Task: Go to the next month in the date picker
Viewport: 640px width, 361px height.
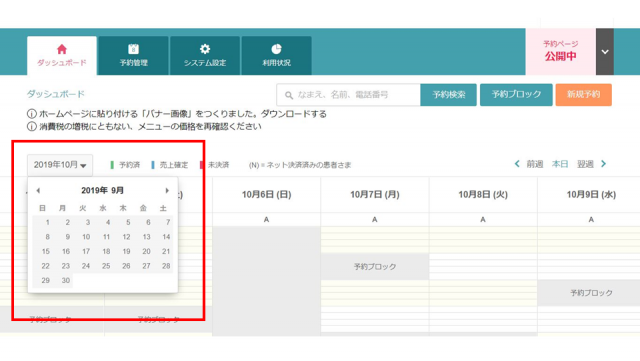Action: pos(167,190)
